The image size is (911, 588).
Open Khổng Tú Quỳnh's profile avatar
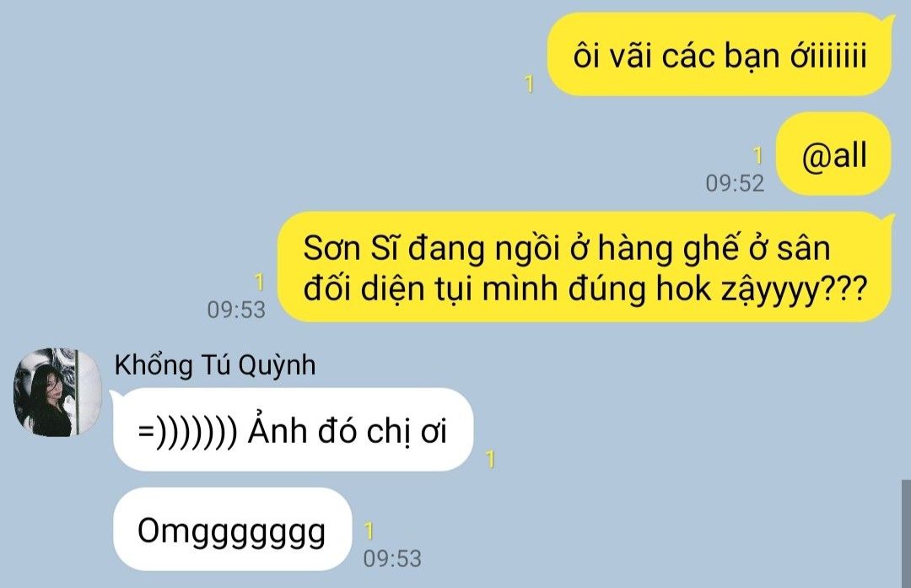[x=57, y=392]
